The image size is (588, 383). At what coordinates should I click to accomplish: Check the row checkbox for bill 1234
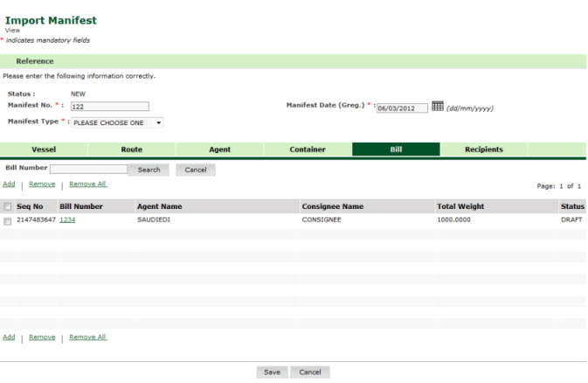pos(8,222)
